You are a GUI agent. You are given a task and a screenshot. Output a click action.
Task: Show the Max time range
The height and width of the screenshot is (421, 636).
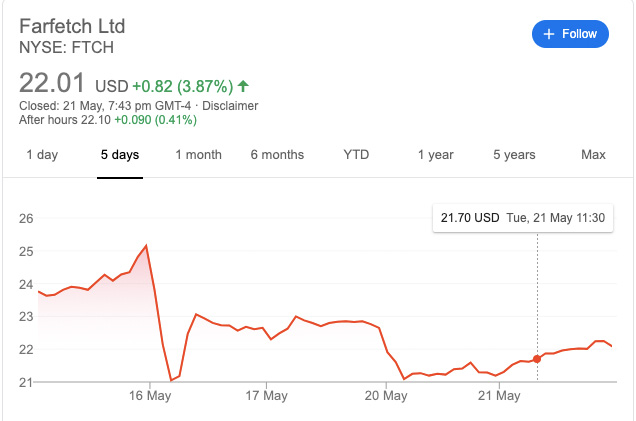(x=593, y=155)
